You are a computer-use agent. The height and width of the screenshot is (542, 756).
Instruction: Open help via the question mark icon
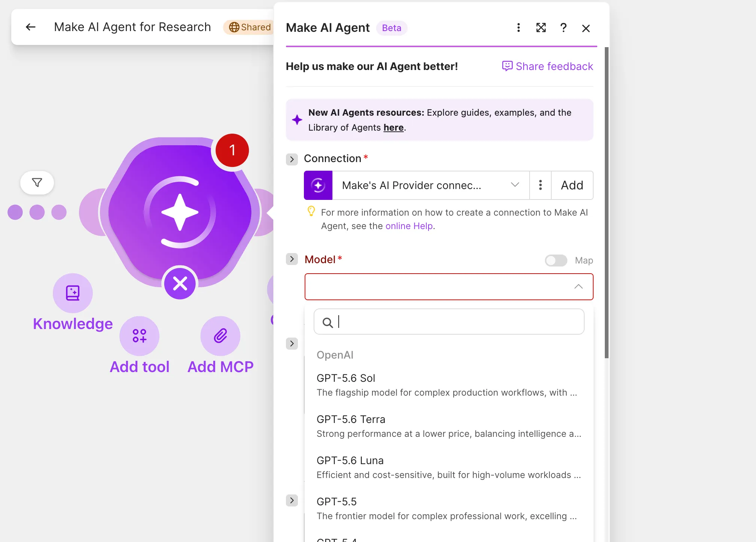[x=563, y=28]
